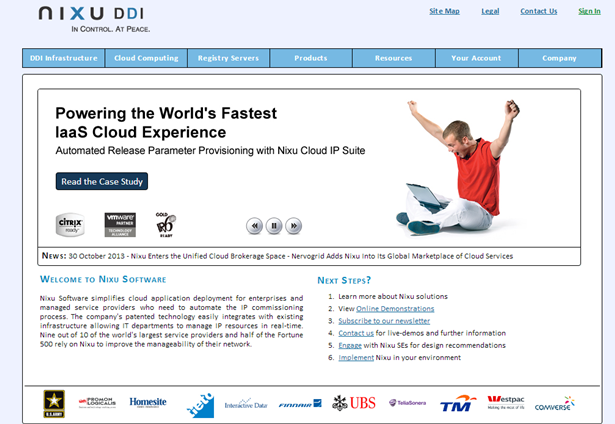Click the Next Steps? heading

pos(344,280)
